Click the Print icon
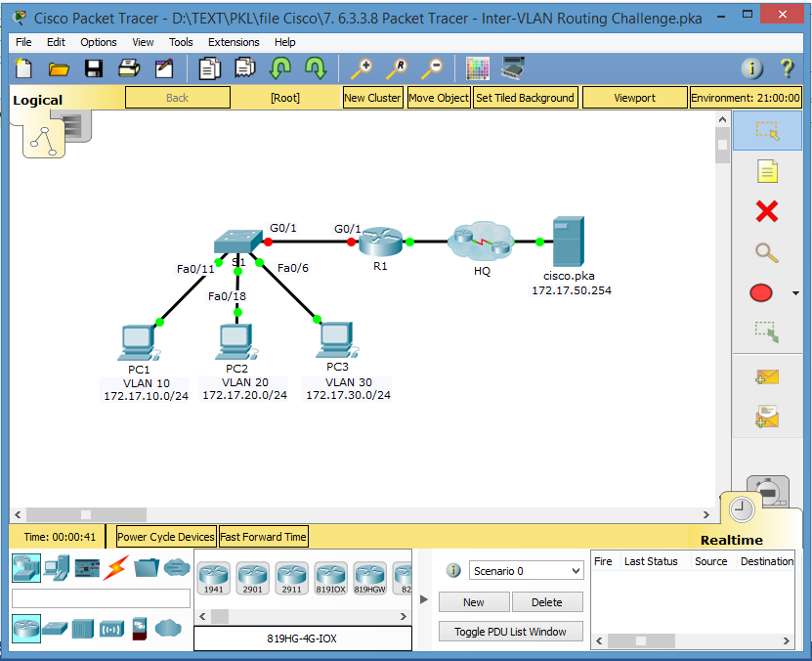The height and width of the screenshot is (661, 812). (x=128, y=68)
